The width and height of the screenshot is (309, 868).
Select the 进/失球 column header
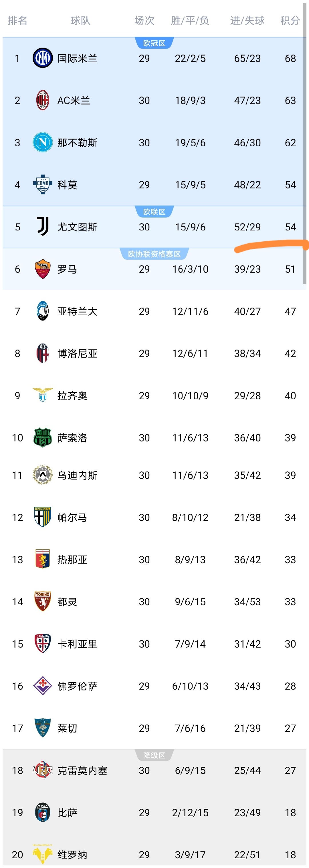[x=247, y=21]
